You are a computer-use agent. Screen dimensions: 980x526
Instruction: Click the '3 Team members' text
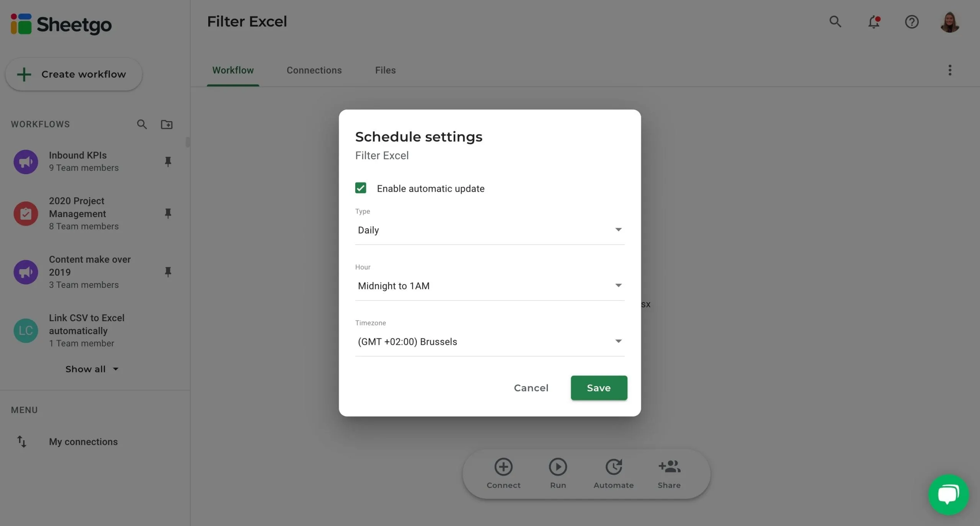pos(84,285)
